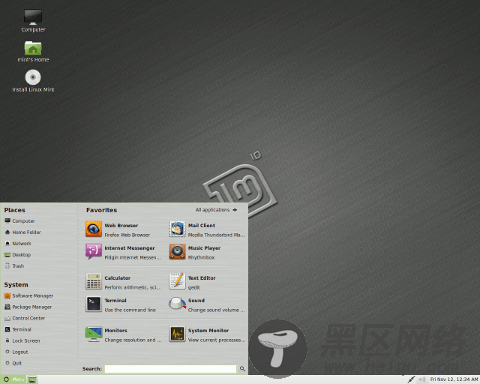
Task: Choose Quit in System list
Action: (13, 363)
